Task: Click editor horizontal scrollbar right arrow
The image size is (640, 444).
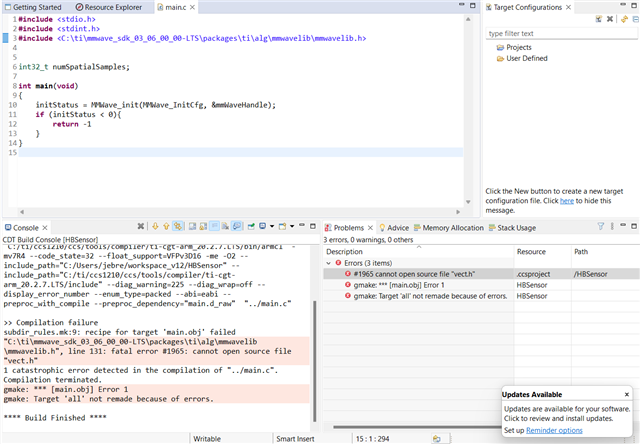Action: (458, 212)
